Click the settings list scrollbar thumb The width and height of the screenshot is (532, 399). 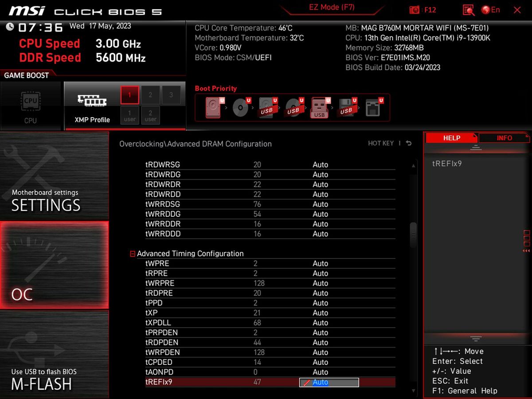point(413,235)
